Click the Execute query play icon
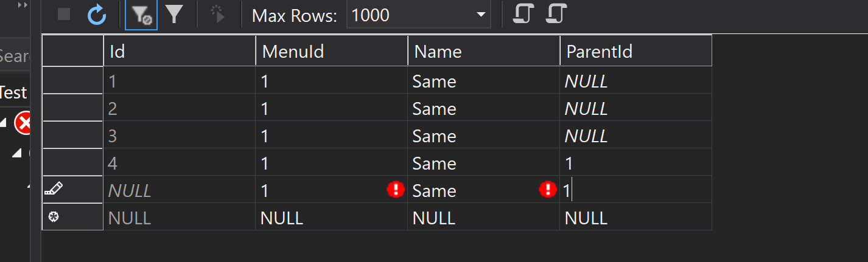The height and width of the screenshot is (262, 868). click(218, 15)
